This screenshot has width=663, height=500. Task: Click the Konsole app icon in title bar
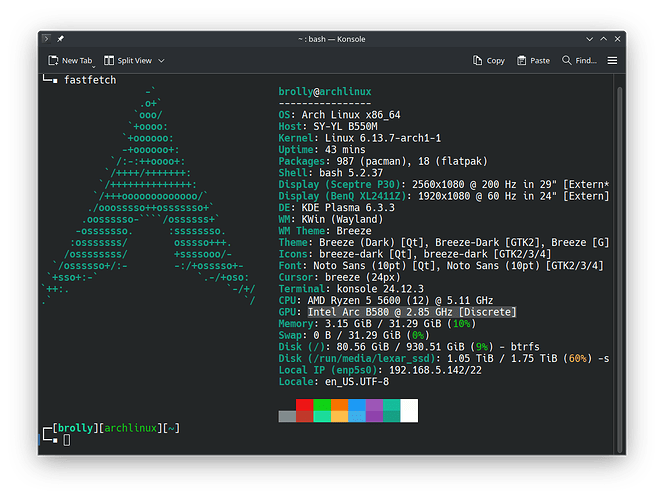(x=47, y=39)
